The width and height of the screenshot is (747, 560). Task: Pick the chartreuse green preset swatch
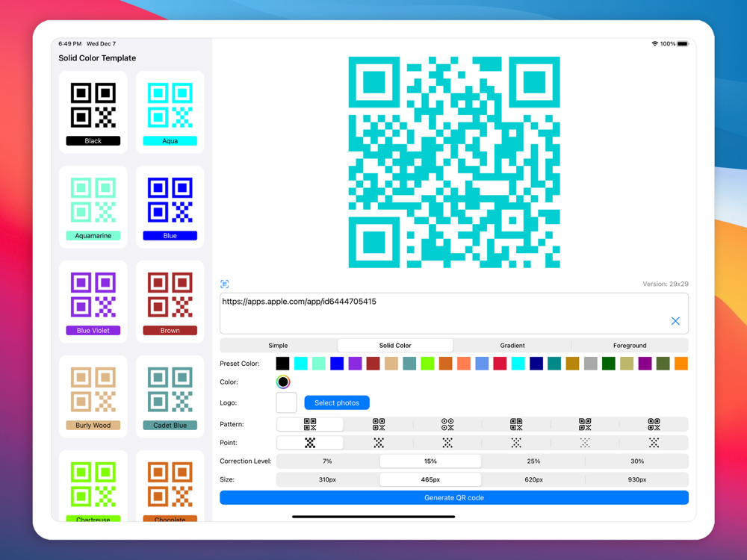(x=427, y=364)
